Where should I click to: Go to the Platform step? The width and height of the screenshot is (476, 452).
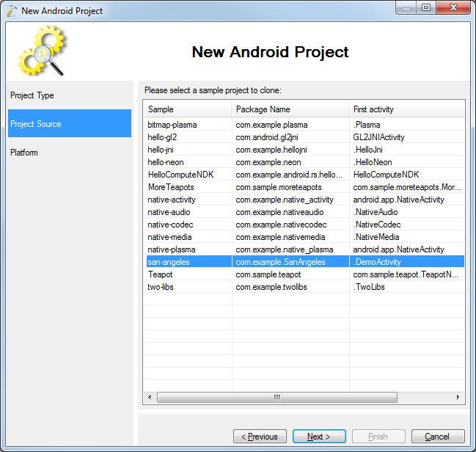[x=24, y=152]
